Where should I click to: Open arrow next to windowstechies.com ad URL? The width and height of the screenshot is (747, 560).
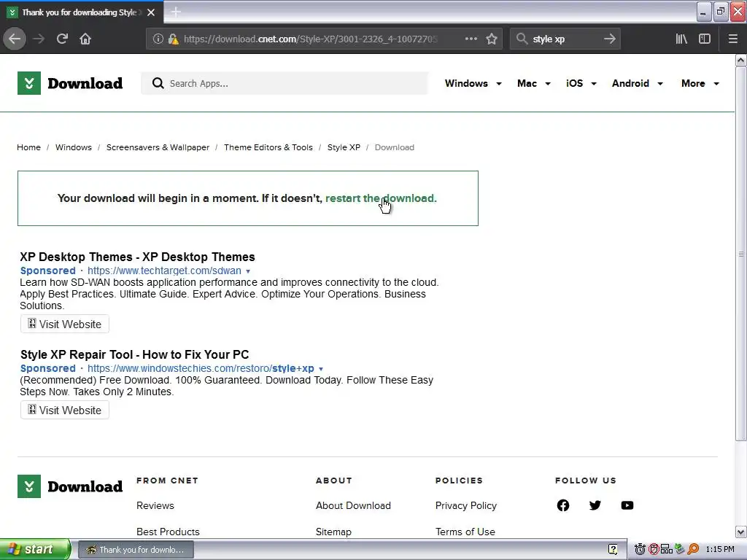point(321,369)
